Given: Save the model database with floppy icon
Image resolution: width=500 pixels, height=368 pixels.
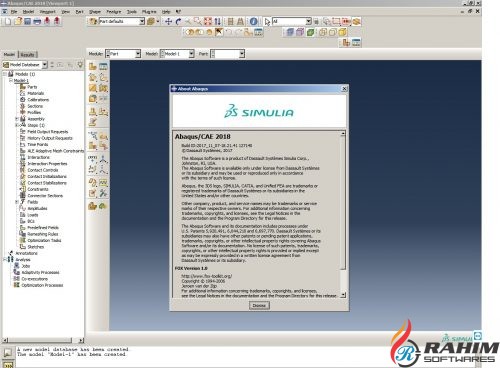Looking at the screenshot, I should click(27, 22).
